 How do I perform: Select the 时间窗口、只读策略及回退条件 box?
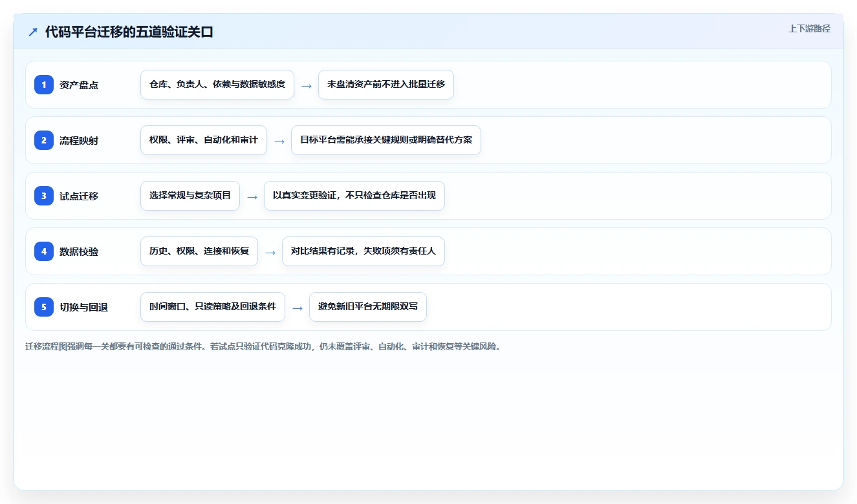[213, 307]
